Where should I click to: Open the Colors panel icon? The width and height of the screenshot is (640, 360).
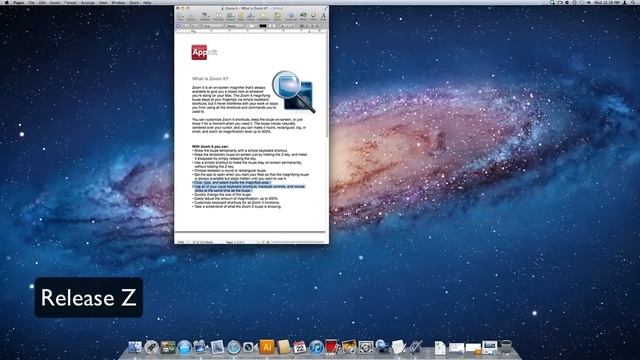313,16
